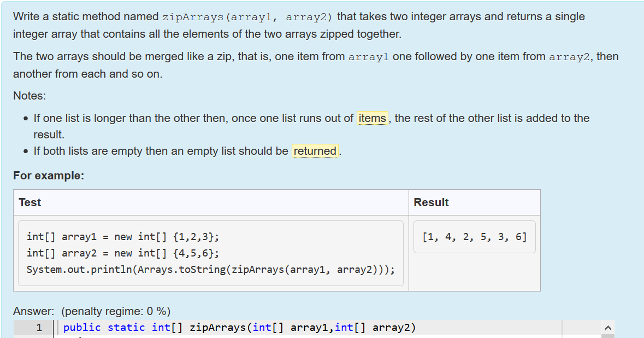Click the "Answer:" label
Image resolution: width=644 pixels, height=338 pixels.
click(34, 311)
